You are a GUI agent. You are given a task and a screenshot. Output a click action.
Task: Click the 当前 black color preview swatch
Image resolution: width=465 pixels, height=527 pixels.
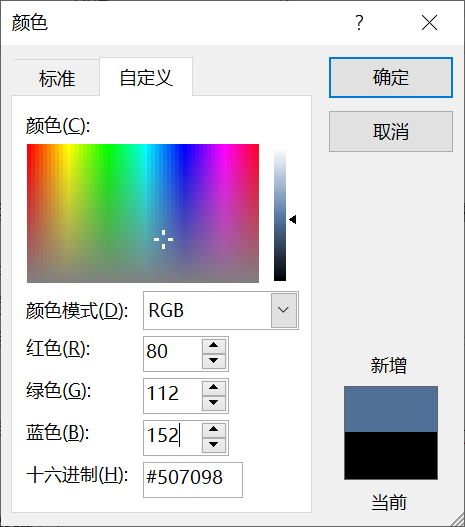tap(391, 455)
